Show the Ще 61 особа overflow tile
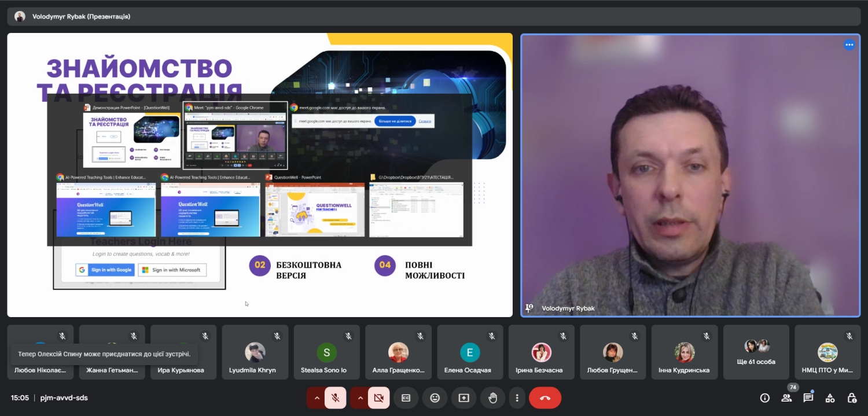This screenshot has height=416, width=868. tap(756, 351)
